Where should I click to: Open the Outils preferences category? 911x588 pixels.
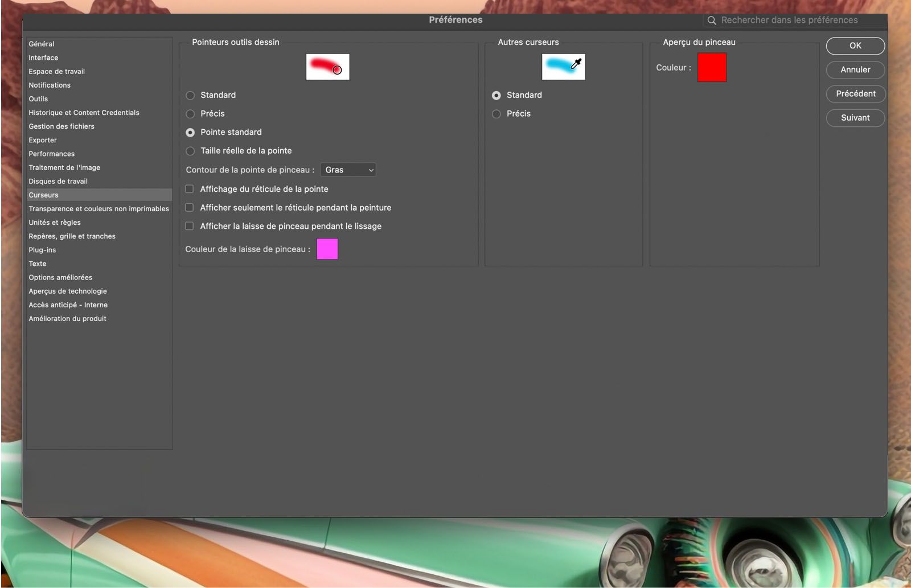coord(100,98)
